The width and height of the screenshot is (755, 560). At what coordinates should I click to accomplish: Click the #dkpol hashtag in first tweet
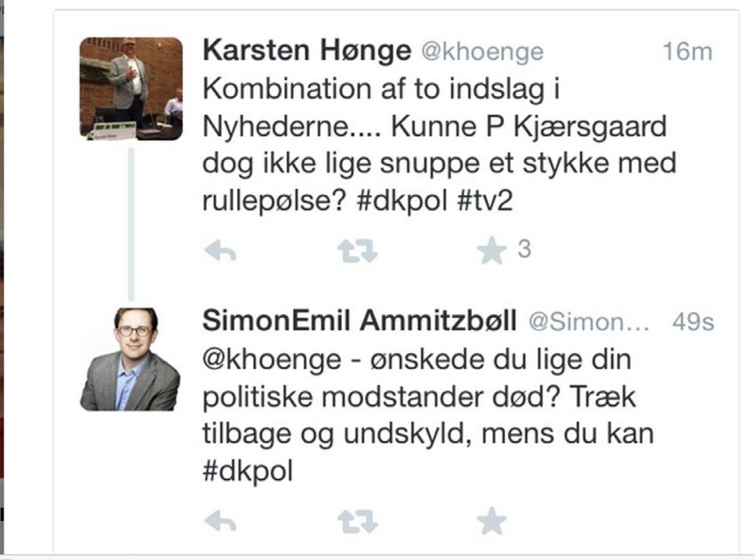coord(402,201)
